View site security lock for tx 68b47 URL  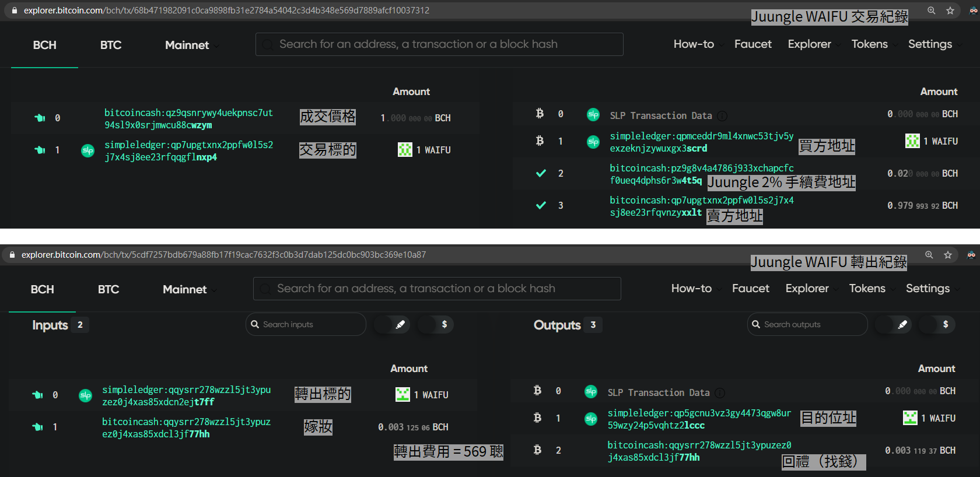(x=15, y=10)
